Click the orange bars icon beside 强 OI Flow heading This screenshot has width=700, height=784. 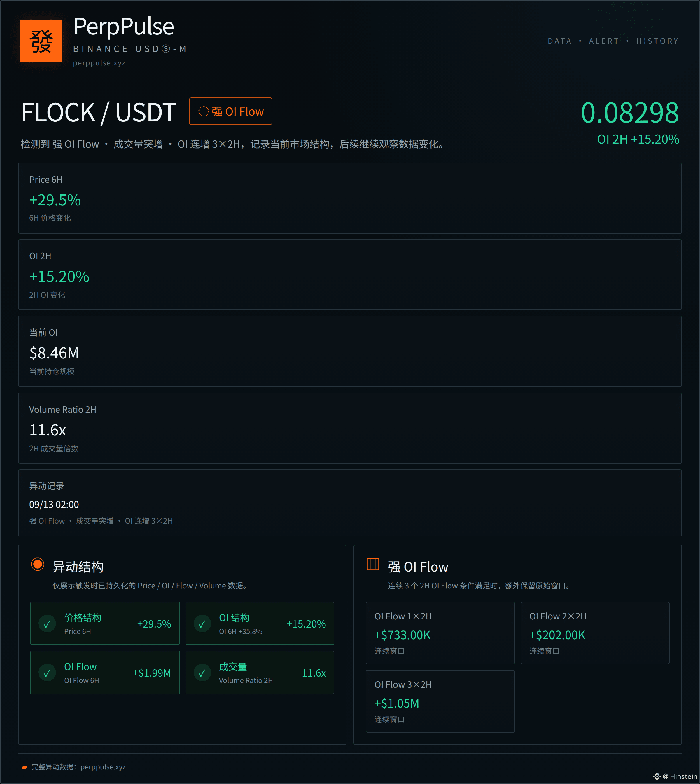click(x=373, y=564)
